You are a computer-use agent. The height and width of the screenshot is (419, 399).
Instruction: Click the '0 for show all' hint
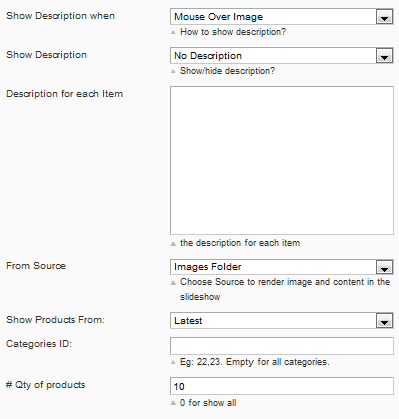(x=208, y=403)
